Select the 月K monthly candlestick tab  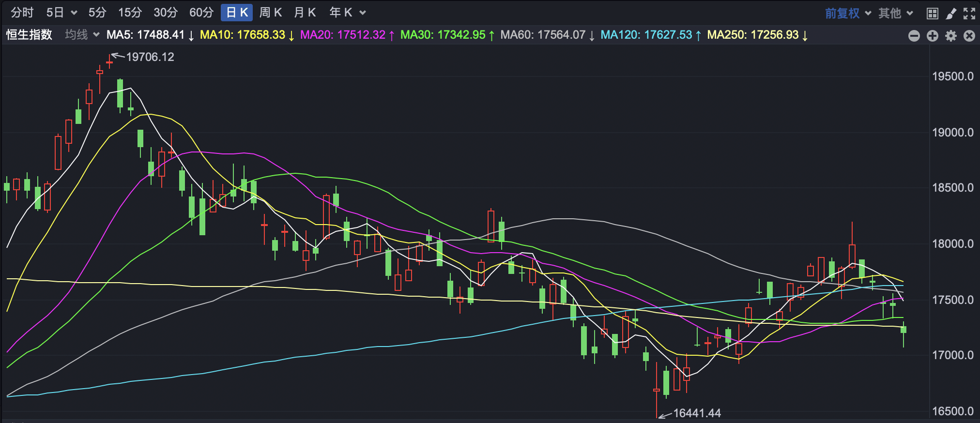point(305,13)
